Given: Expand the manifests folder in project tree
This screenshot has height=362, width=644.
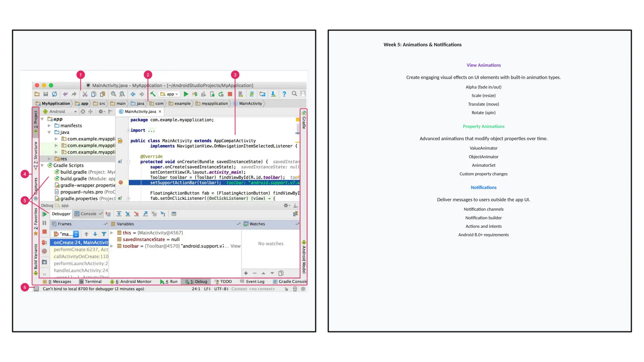Looking at the screenshot, I should [49, 126].
